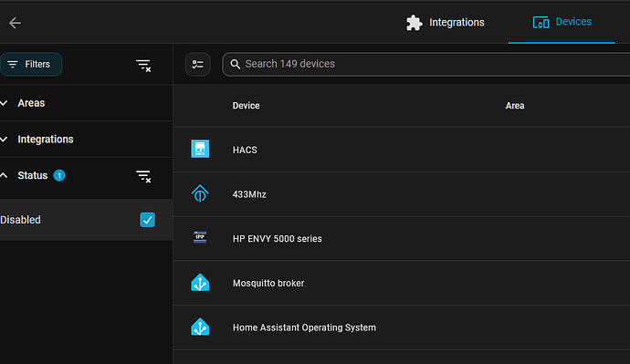The height and width of the screenshot is (364, 630).
Task: Click the HACS device icon
Action: pyautogui.click(x=200, y=149)
